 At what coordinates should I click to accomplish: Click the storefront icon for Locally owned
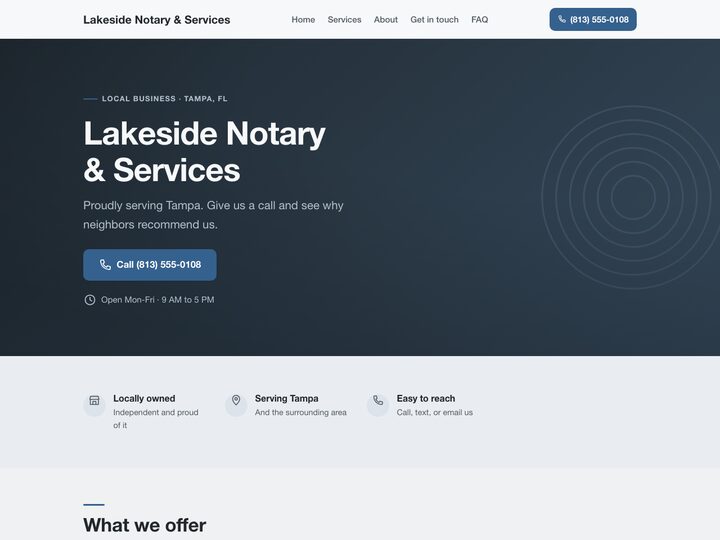(94, 400)
